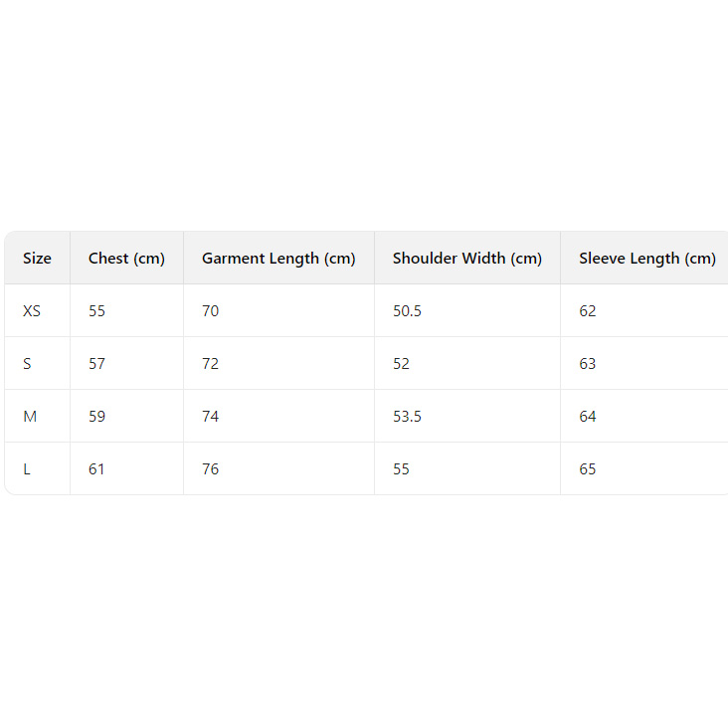This screenshot has height=728, width=728.
Task: Click the M sleeve length 64
Action: pyautogui.click(x=588, y=417)
